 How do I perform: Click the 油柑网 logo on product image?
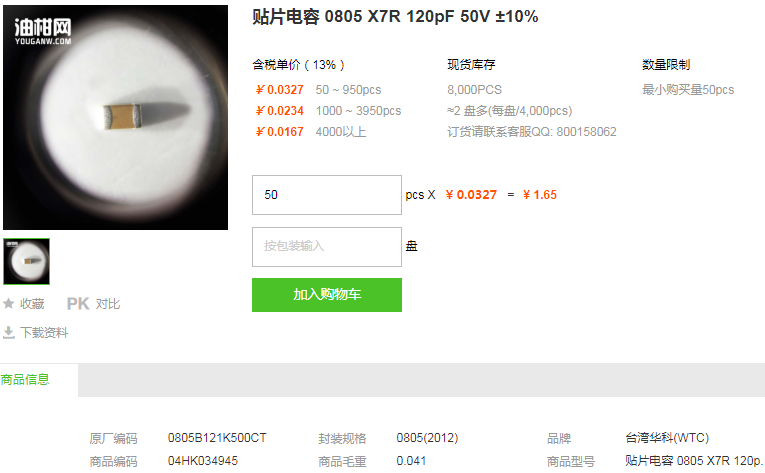(43, 31)
